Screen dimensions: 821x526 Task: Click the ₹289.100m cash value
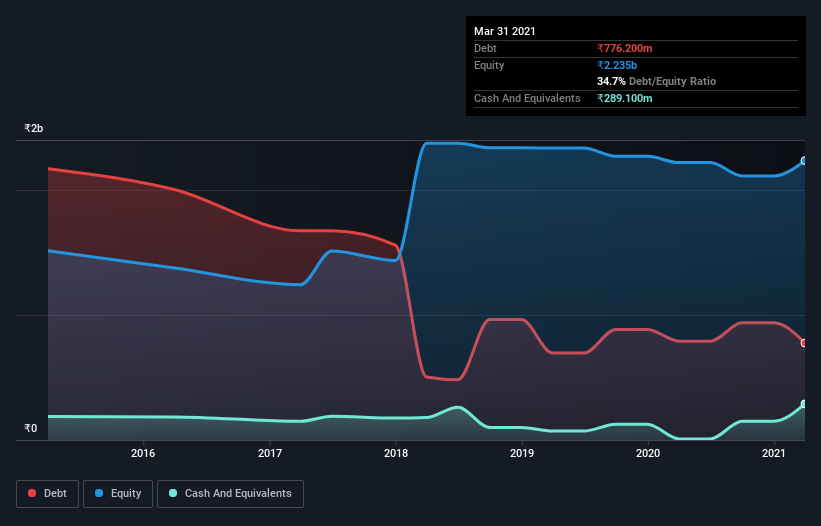[625, 98]
